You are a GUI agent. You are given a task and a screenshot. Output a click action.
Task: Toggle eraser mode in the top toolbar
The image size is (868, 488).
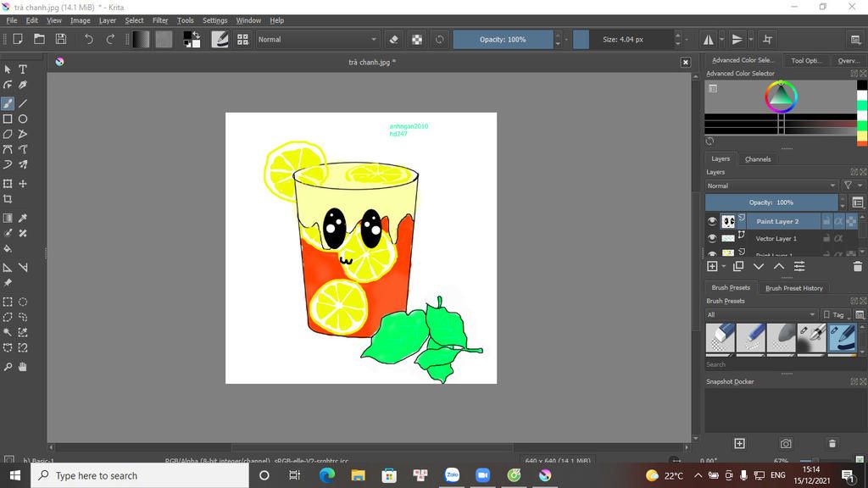[393, 39]
